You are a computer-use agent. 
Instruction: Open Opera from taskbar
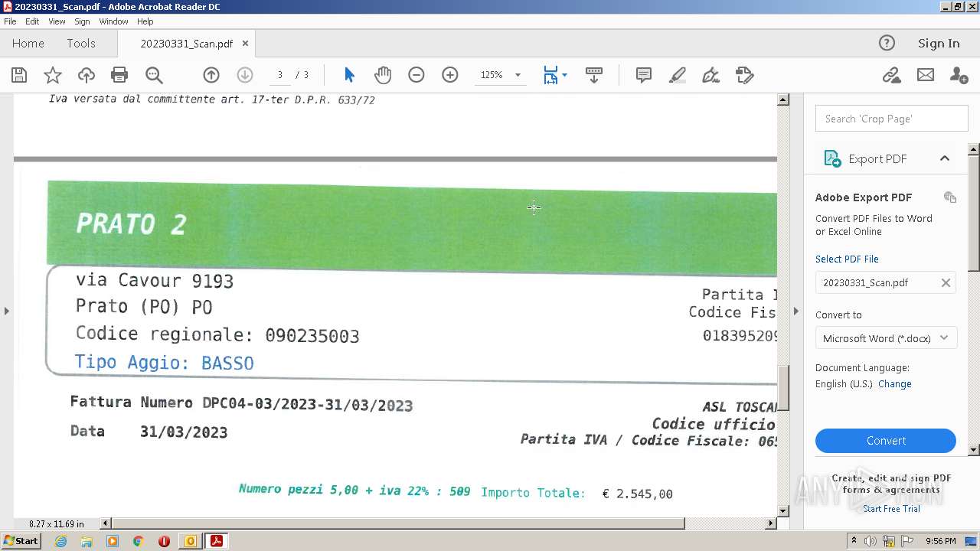coord(164,541)
